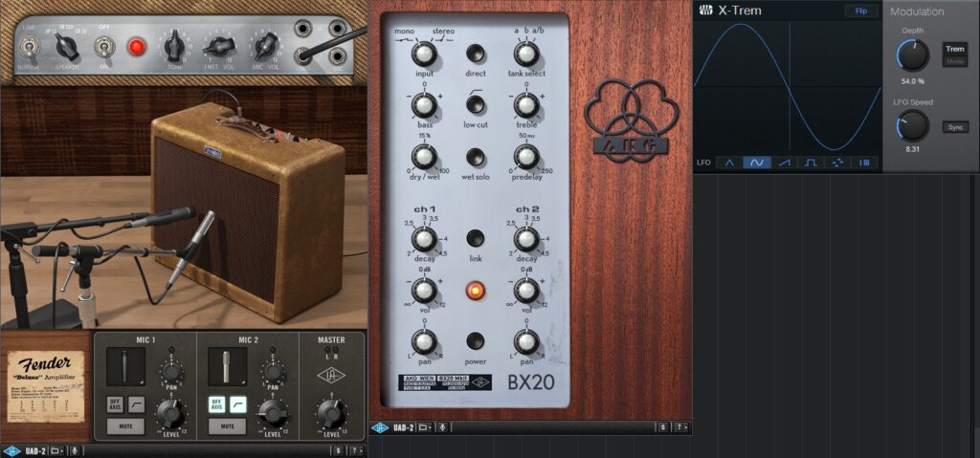980x458 pixels.
Task: Toggle the wet solo button on BX20
Action: 476,156
